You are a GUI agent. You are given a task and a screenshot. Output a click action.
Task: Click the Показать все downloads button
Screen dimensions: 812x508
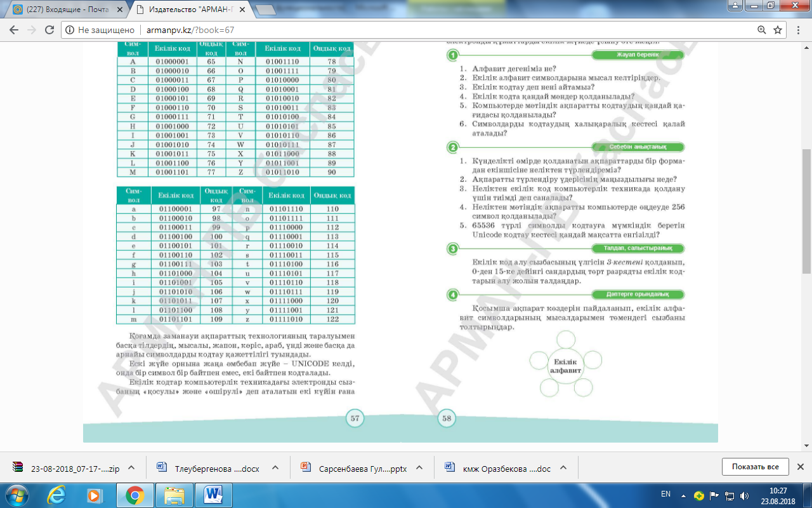[755, 467]
